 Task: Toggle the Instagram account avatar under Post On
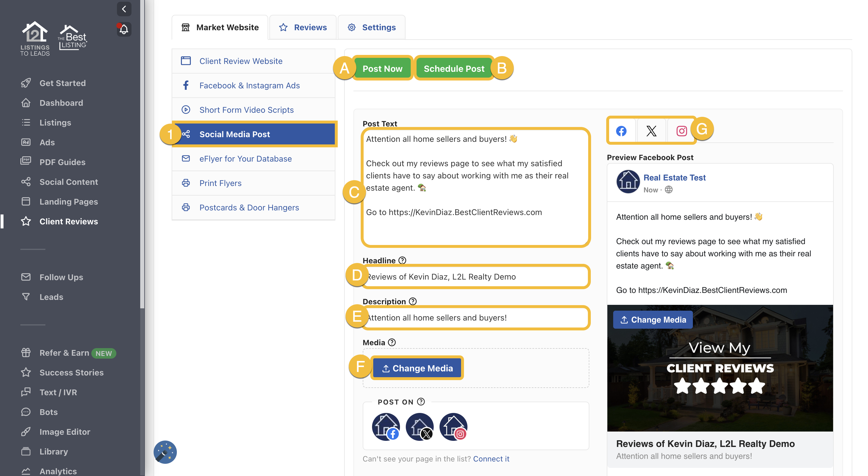pos(453,427)
